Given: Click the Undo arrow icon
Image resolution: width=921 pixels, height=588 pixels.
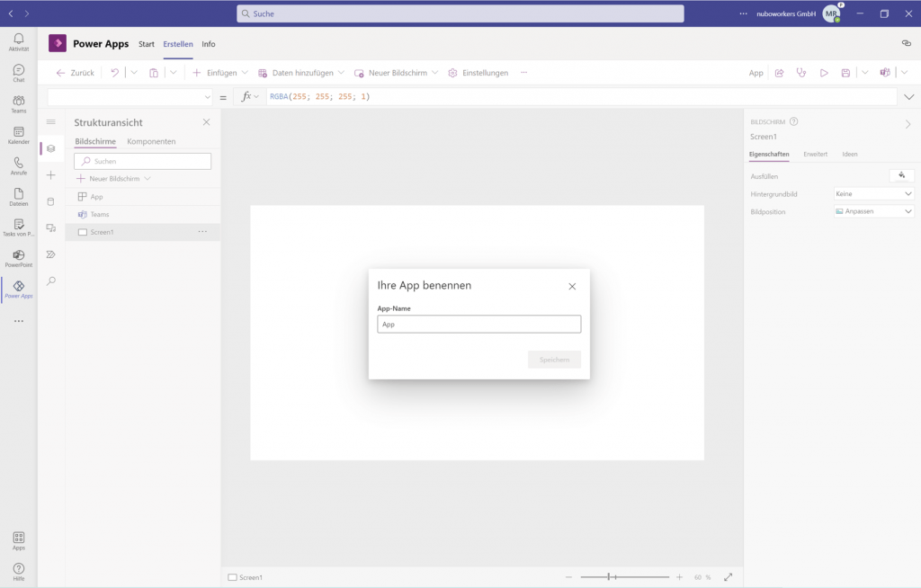Looking at the screenshot, I should pos(115,73).
